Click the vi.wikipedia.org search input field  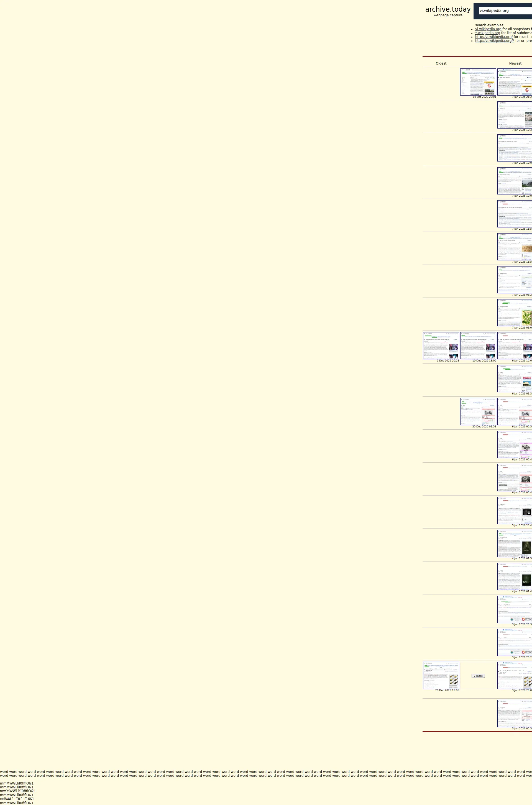[505, 11]
